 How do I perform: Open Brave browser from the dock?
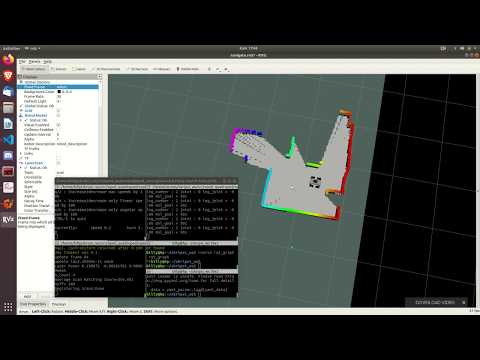(x=8, y=76)
